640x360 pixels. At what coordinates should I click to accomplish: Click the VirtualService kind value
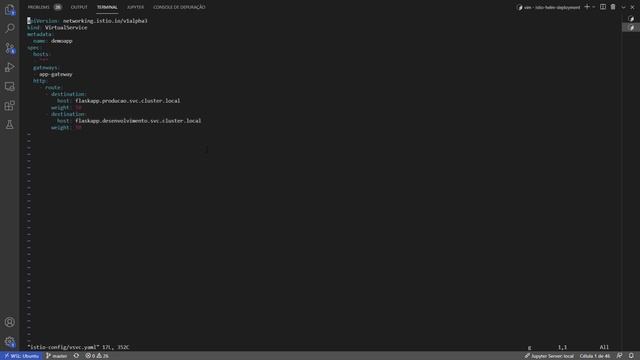(66, 28)
